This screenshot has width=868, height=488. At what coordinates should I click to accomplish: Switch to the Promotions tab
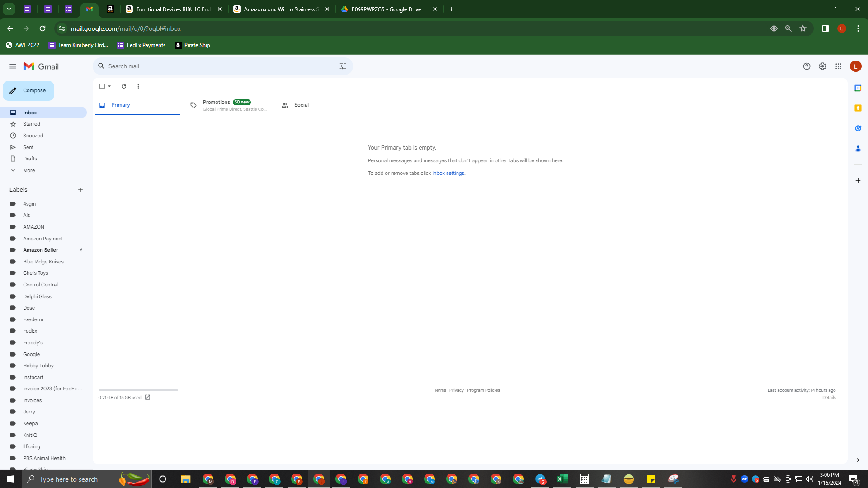228,105
